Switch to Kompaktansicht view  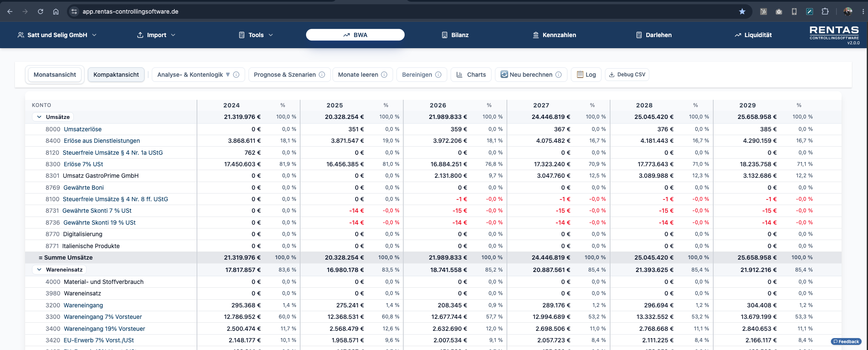tap(116, 75)
